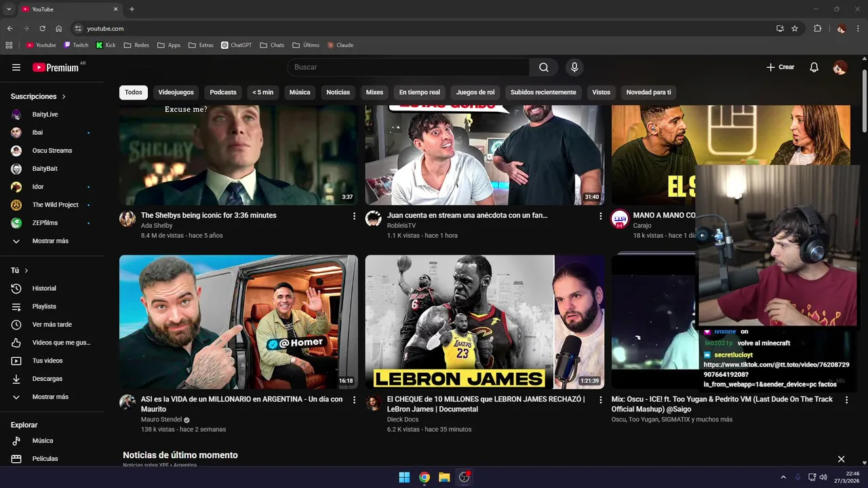The height and width of the screenshot is (488, 868).
Task: Open the YouTube account avatar menu
Action: (840, 67)
